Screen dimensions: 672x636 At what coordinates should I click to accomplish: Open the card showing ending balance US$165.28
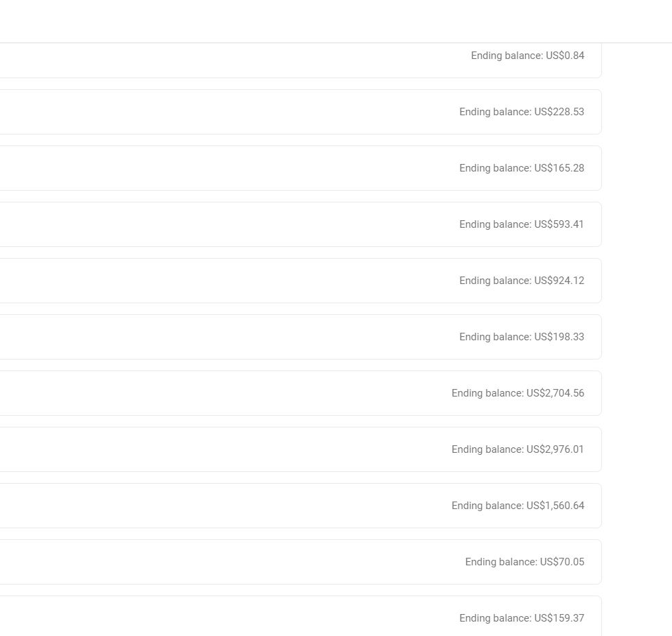click(x=301, y=168)
